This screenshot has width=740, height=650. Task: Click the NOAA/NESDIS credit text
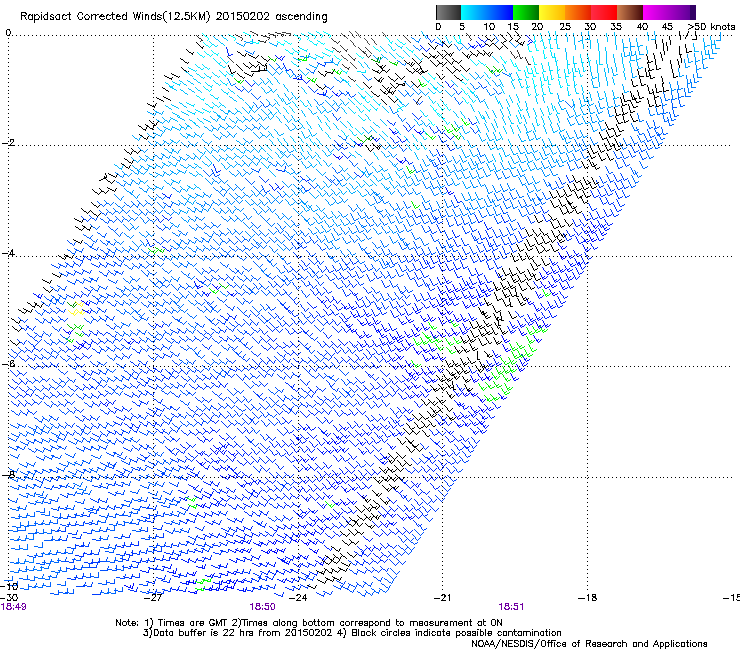(589, 644)
